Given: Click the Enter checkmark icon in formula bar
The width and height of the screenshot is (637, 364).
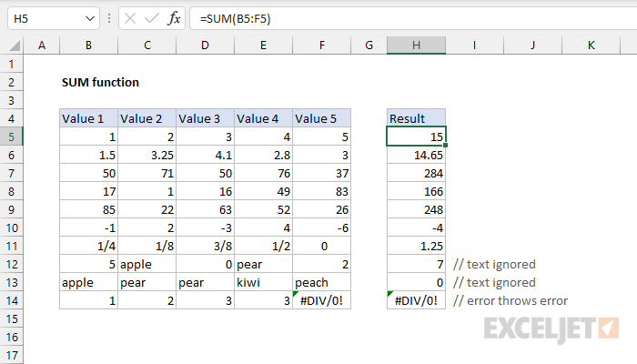Looking at the screenshot, I should click(x=152, y=19).
